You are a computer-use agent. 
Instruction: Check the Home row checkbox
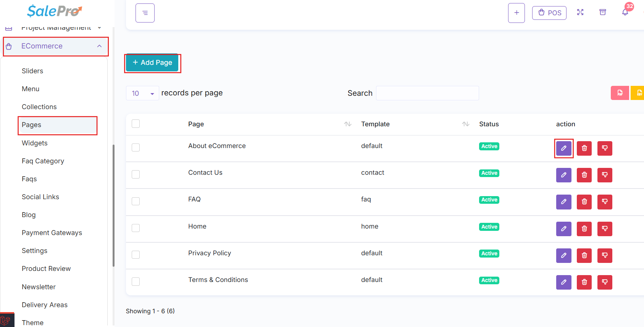pyautogui.click(x=136, y=228)
